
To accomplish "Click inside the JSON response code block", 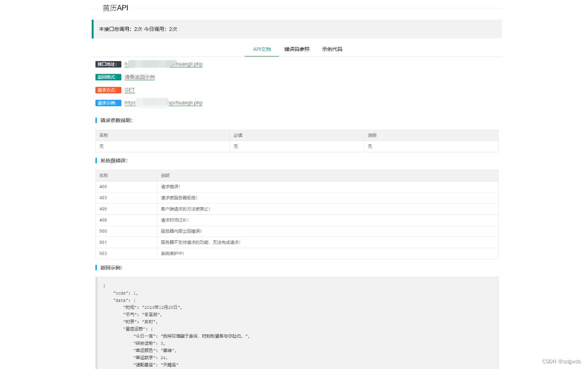I will click(296, 324).
